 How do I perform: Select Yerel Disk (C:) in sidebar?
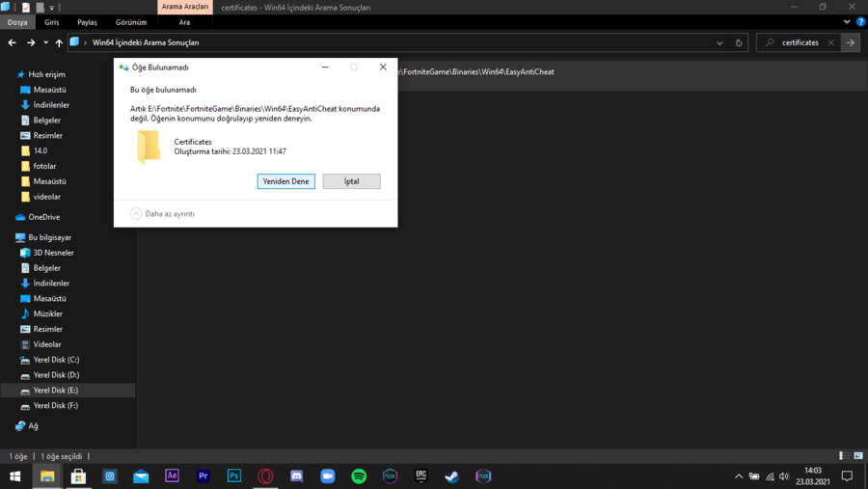click(56, 360)
